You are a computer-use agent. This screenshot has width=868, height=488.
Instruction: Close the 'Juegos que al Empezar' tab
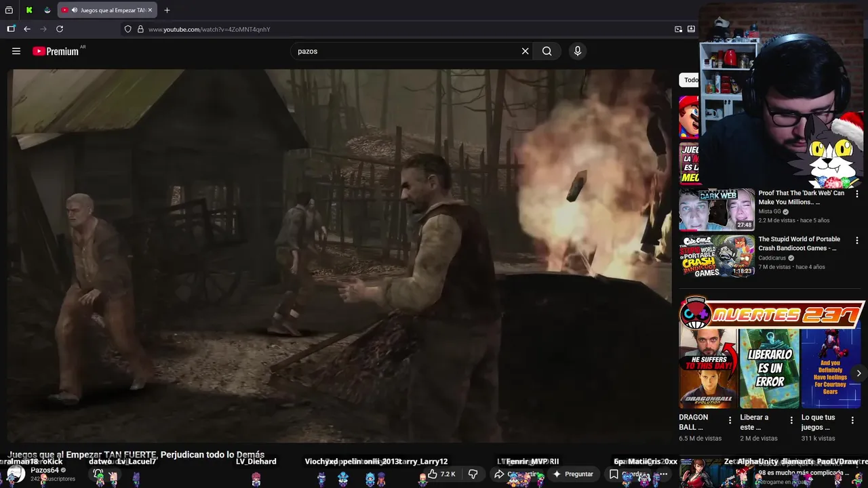click(x=150, y=10)
